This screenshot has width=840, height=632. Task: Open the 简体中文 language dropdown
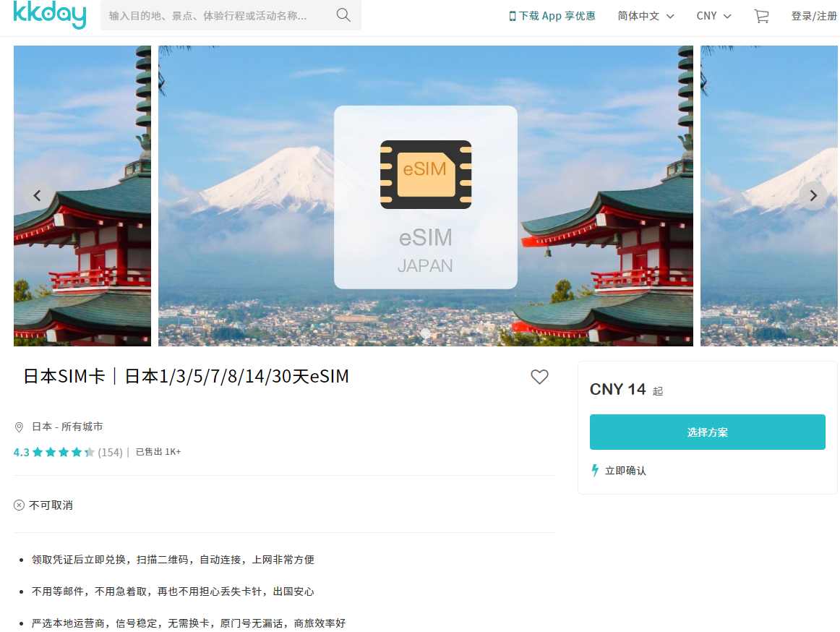point(639,15)
